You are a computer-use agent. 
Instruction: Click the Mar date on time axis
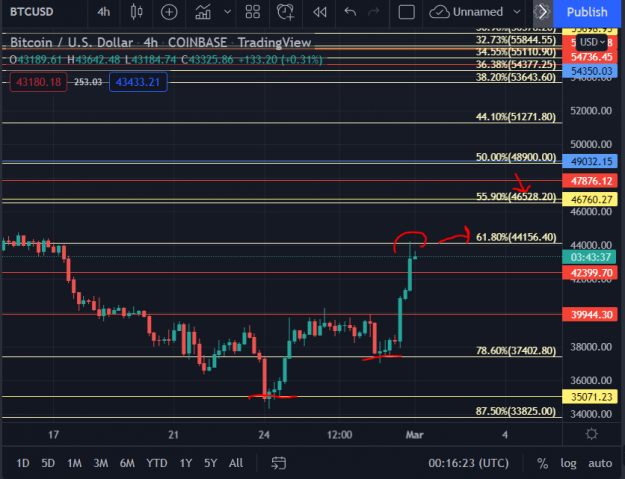coord(415,435)
